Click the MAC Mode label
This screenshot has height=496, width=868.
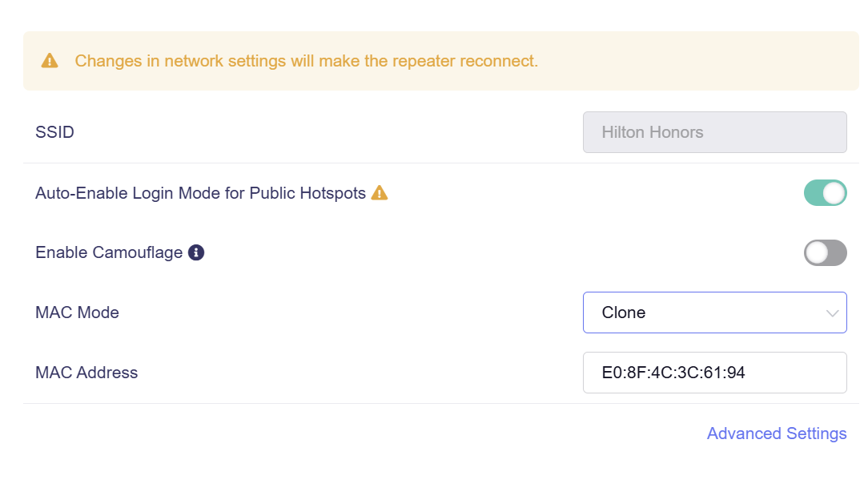pyautogui.click(x=78, y=313)
